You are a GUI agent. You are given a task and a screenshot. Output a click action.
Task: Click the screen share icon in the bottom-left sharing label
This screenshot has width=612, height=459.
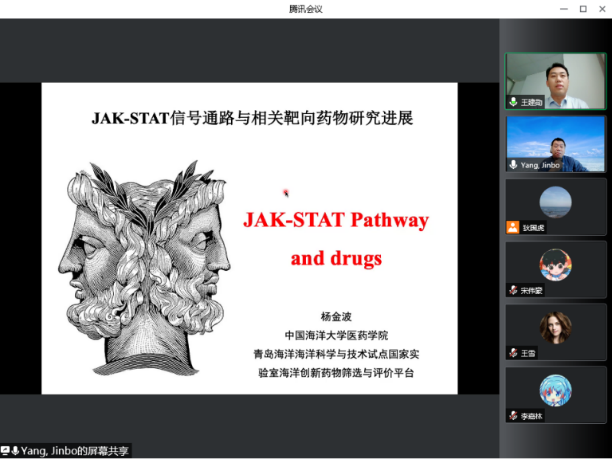(6, 451)
